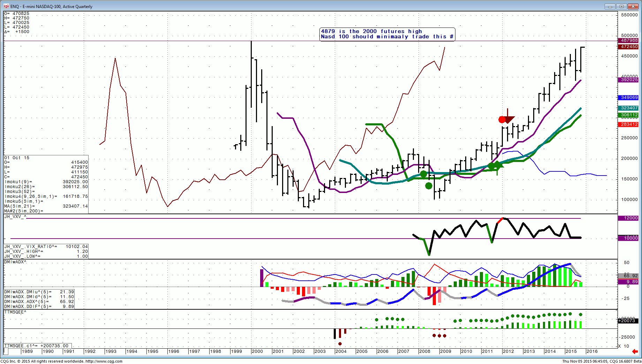The image size is (642, 364).
Task: Click the Imoku1(9)= row in the values box
Action: coord(46,182)
